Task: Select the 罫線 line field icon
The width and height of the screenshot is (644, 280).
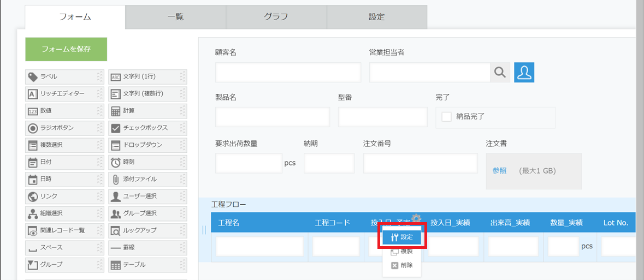Action: point(116,248)
